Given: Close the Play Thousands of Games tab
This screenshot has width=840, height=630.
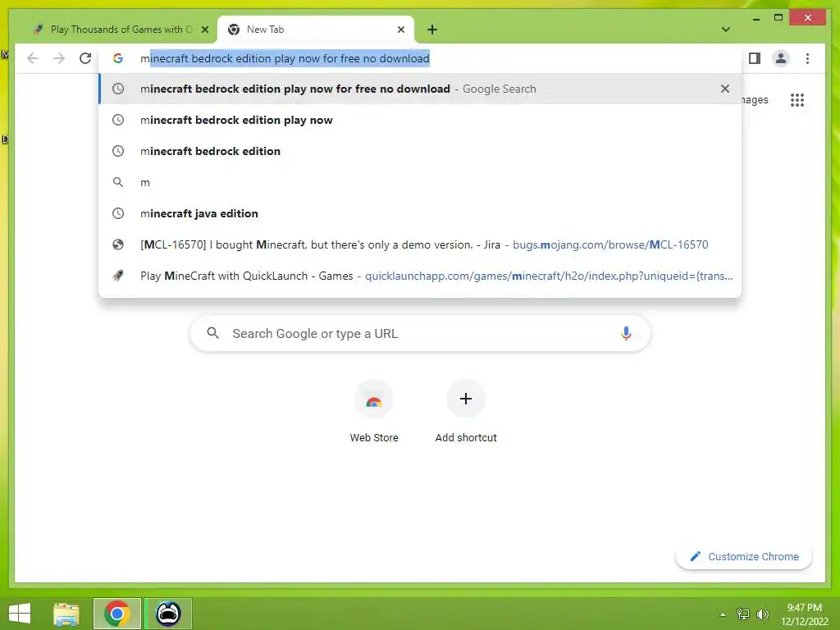Looking at the screenshot, I should click(204, 30).
